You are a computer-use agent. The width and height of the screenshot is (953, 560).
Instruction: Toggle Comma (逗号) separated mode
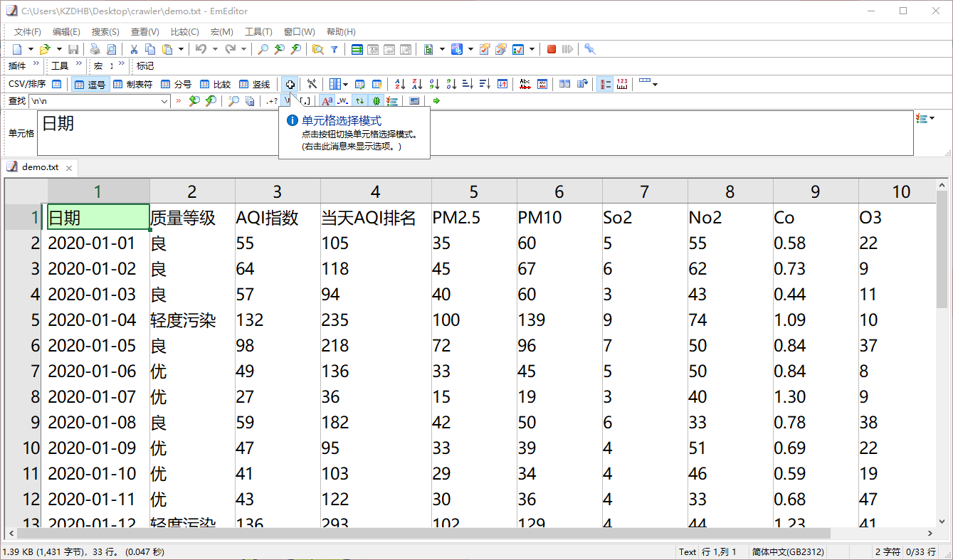click(x=90, y=84)
